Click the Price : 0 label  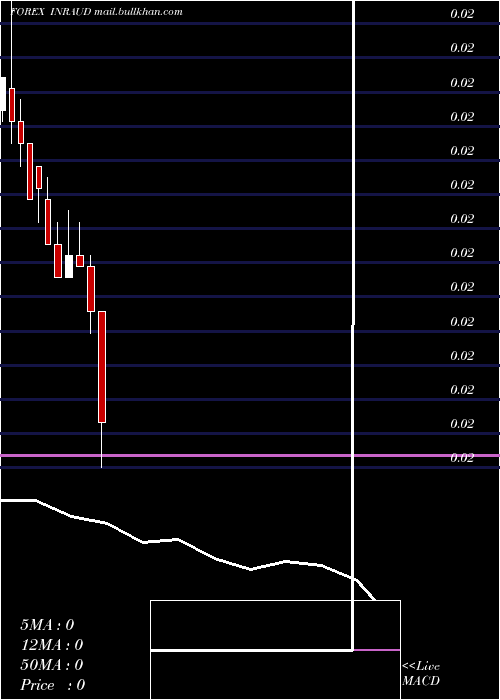click(x=52, y=685)
